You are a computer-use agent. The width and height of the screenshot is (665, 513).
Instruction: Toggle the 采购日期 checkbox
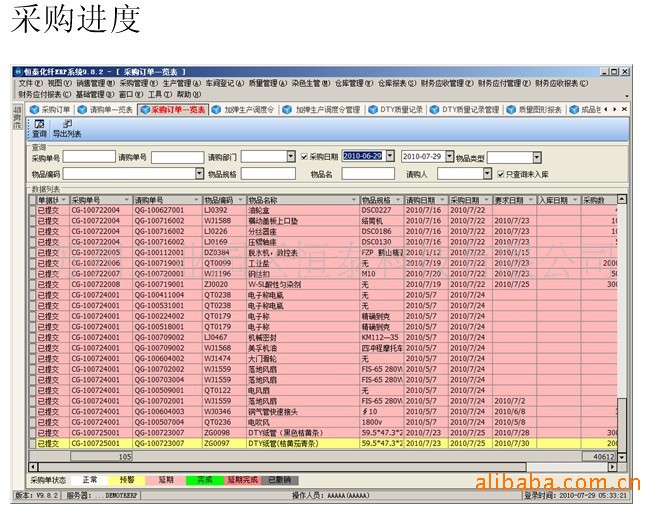point(303,157)
